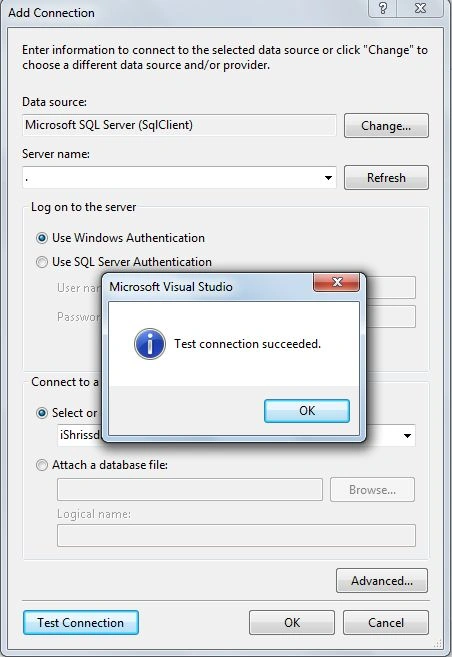Choose Select or enter database name option
The image size is (452, 657).
point(41,413)
